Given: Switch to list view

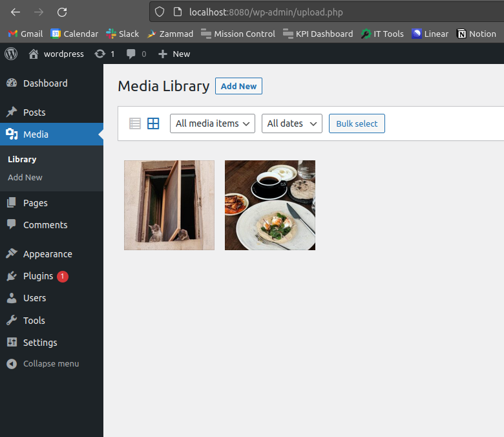Looking at the screenshot, I should click(x=135, y=123).
